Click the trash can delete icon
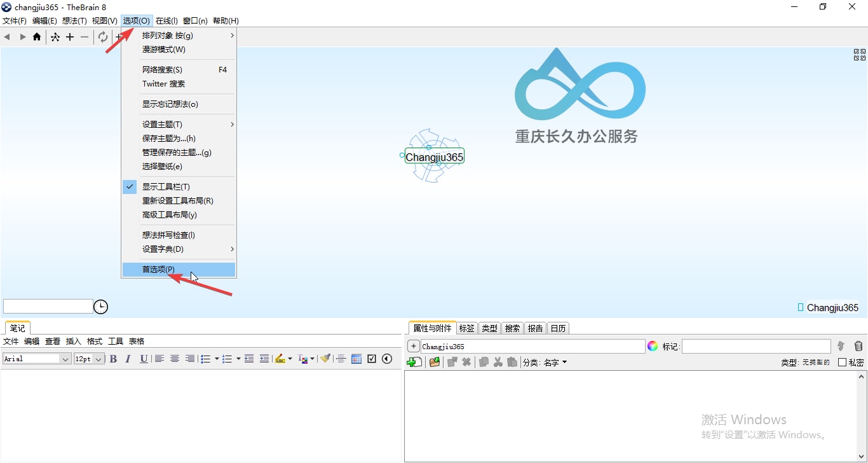Screen dimensions: 868x463 coord(858,346)
